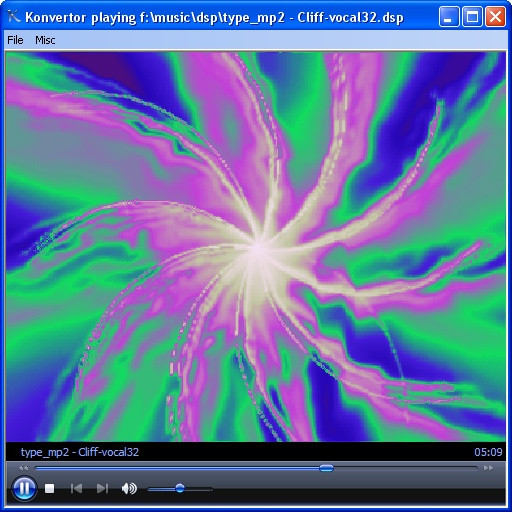Stop the currently playing track
The width and height of the screenshot is (512, 512).
coord(50,489)
